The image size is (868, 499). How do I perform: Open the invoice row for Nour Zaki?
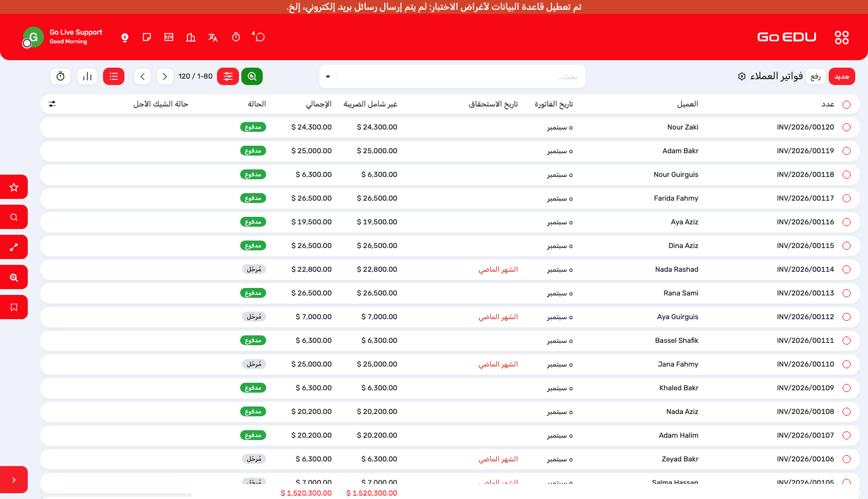[x=450, y=127]
